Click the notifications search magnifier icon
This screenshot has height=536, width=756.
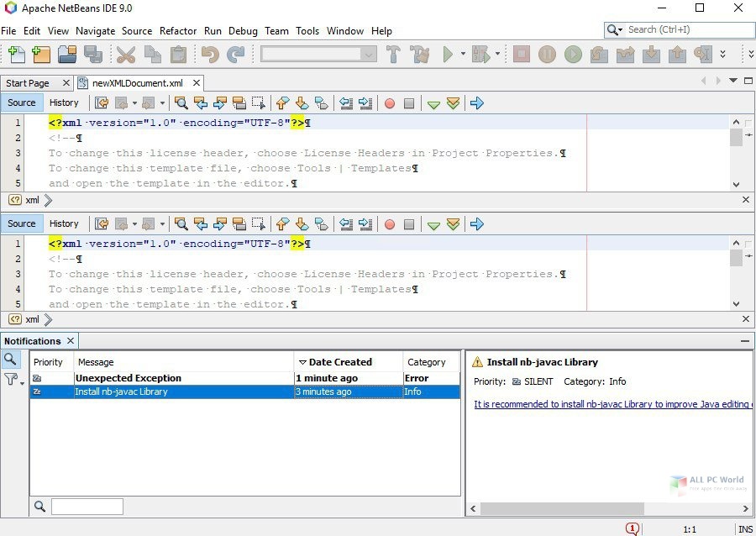[x=10, y=359]
